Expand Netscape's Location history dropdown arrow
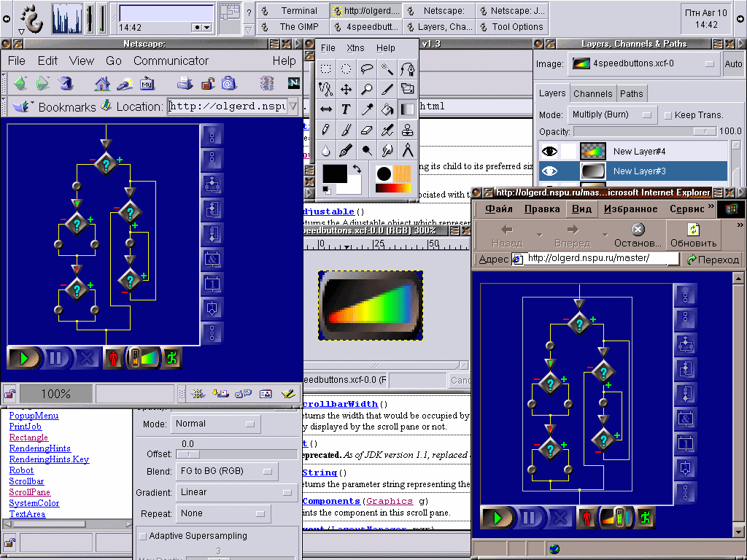The height and width of the screenshot is (560, 747). click(x=293, y=106)
